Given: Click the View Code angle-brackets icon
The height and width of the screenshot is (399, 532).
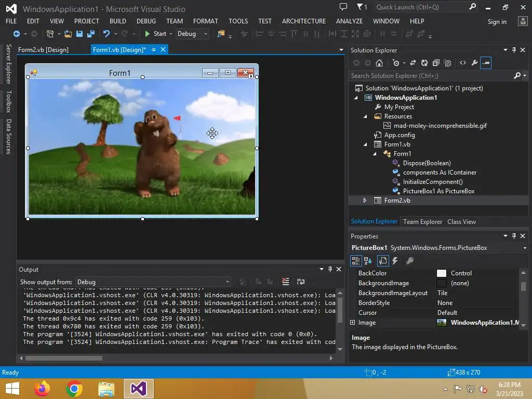Looking at the screenshot, I should 463,62.
